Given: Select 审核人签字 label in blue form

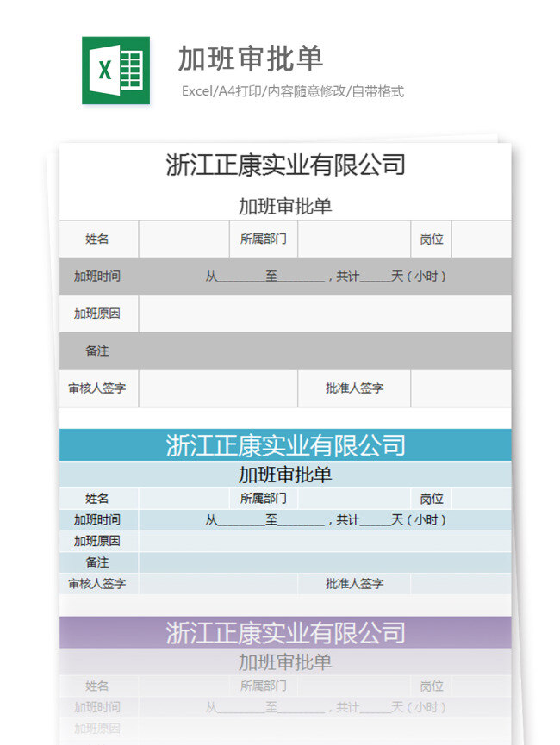Looking at the screenshot, I should [97, 584].
